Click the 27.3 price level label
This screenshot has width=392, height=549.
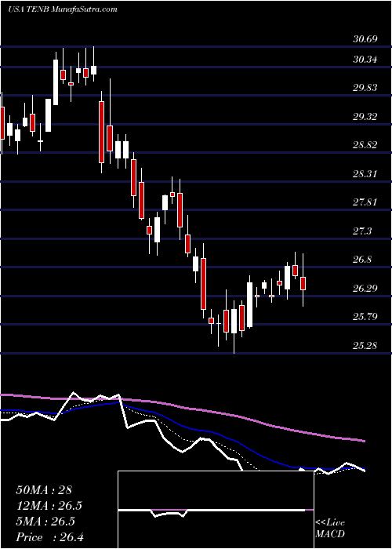click(362, 231)
